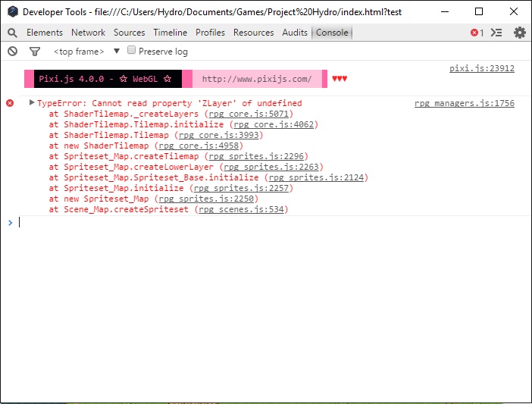Follow the rpg_sprites.js:2257 link
532x404 pixels.
[241, 188]
